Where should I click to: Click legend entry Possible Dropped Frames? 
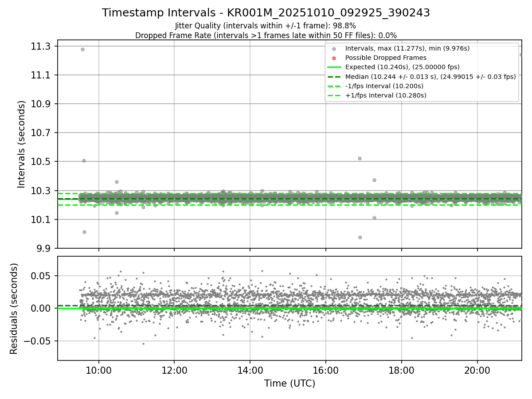[x=386, y=58]
